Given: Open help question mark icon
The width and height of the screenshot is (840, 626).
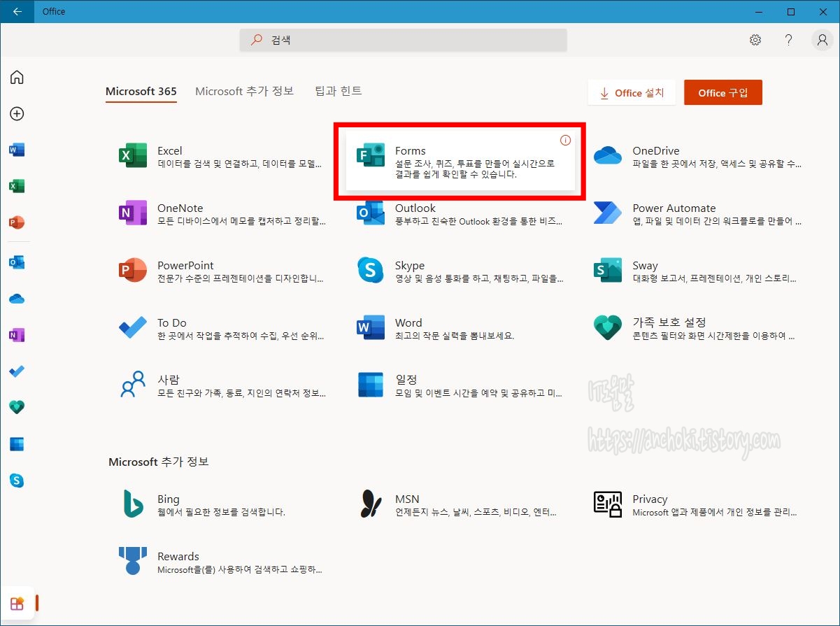Looking at the screenshot, I should pos(788,40).
